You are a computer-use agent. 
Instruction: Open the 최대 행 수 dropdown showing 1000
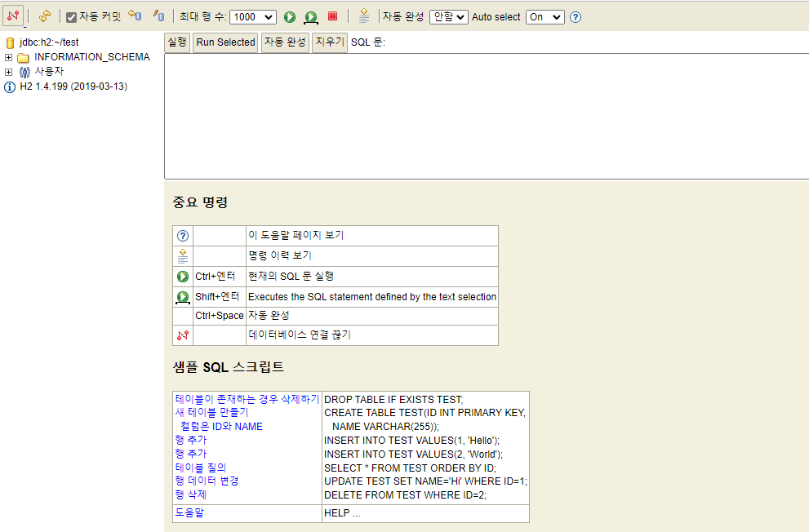tap(253, 17)
